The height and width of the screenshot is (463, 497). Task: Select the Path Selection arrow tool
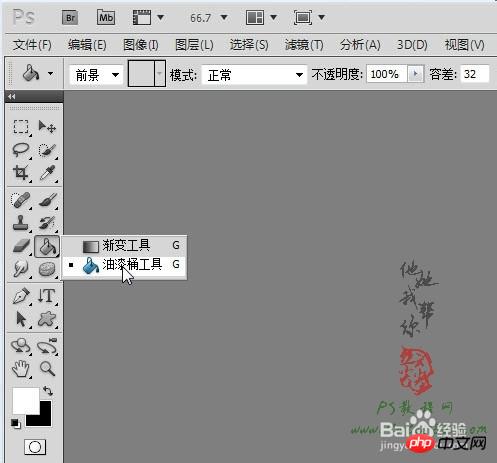click(x=21, y=319)
